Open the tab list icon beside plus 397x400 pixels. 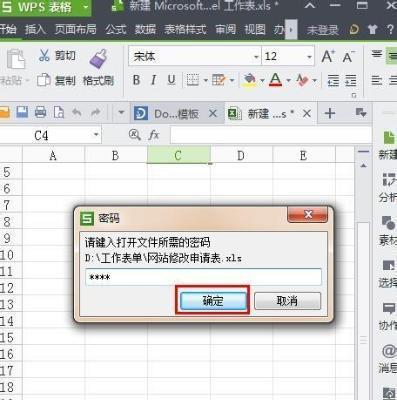[361, 113]
